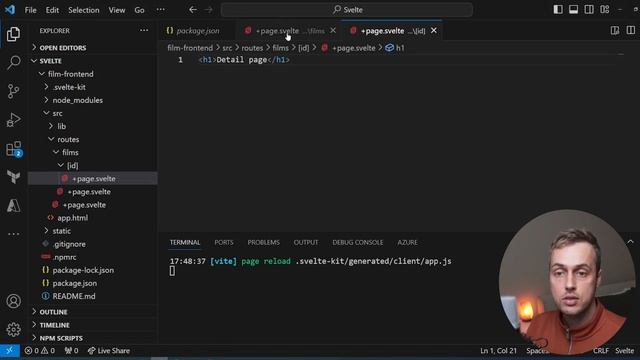The width and height of the screenshot is (640, 360).
Task: Toggle the bottom panel layout icon
Action: tap(573, 9)
